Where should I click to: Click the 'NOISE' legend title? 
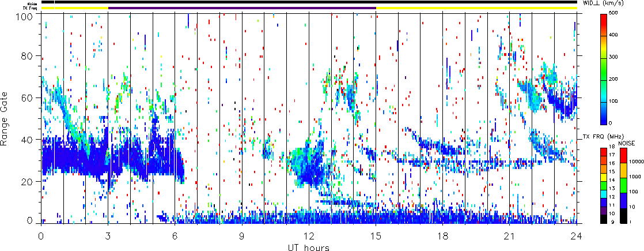(x=626, y=142)
